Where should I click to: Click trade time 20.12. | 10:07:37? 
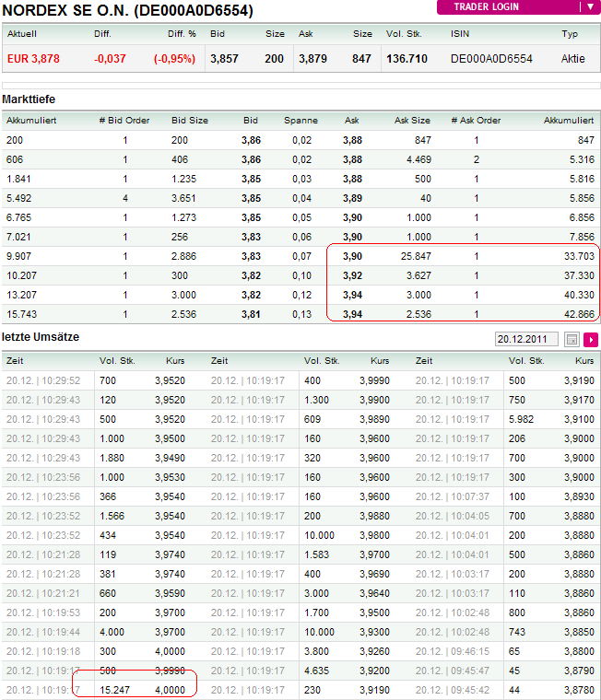453,496
